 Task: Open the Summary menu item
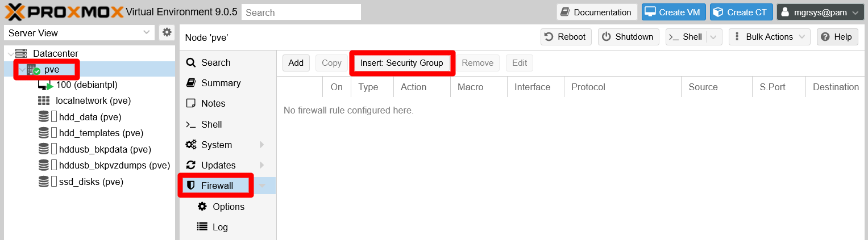(x=221, y=83)
